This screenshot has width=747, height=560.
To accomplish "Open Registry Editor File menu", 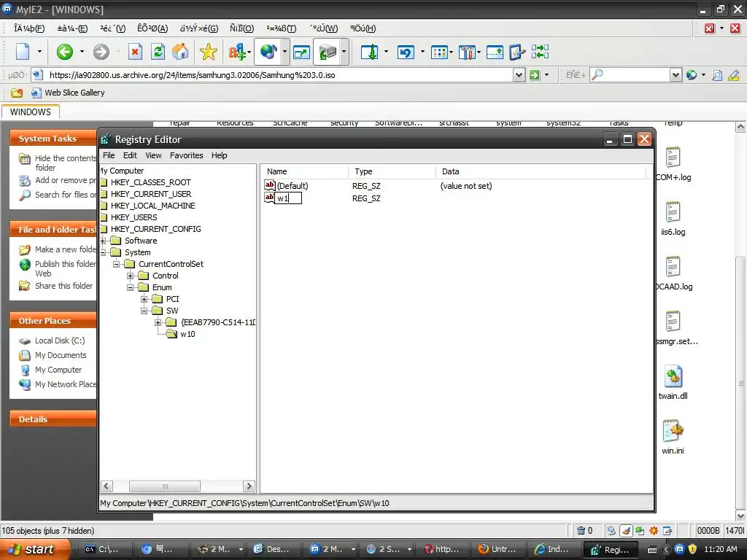I will [x=109, y=155].
